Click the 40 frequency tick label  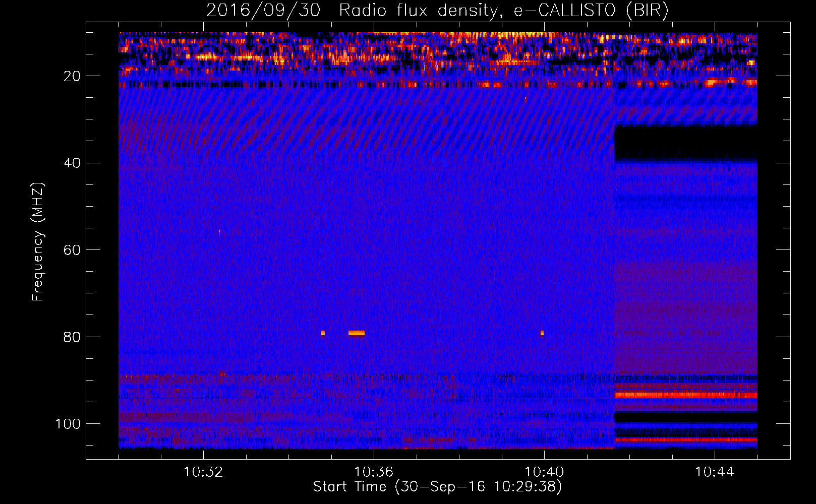click(73, 163)
